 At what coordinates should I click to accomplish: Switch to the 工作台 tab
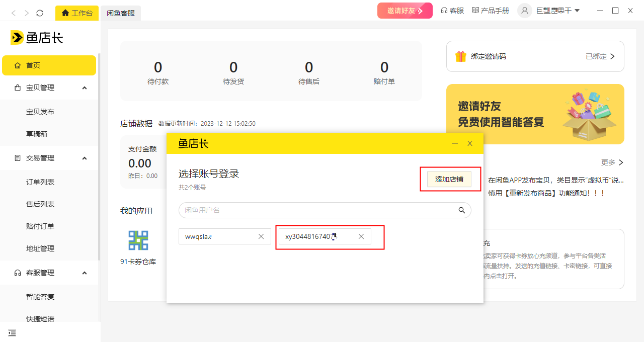click(77, 13)
